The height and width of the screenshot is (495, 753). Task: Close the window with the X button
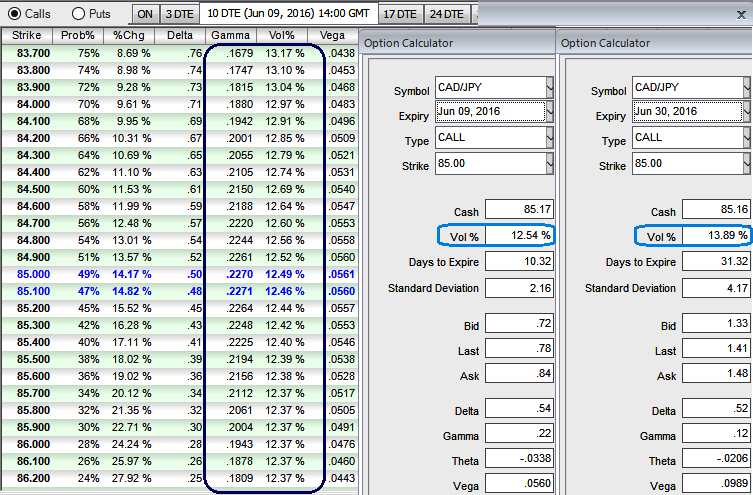pos(741,15)
